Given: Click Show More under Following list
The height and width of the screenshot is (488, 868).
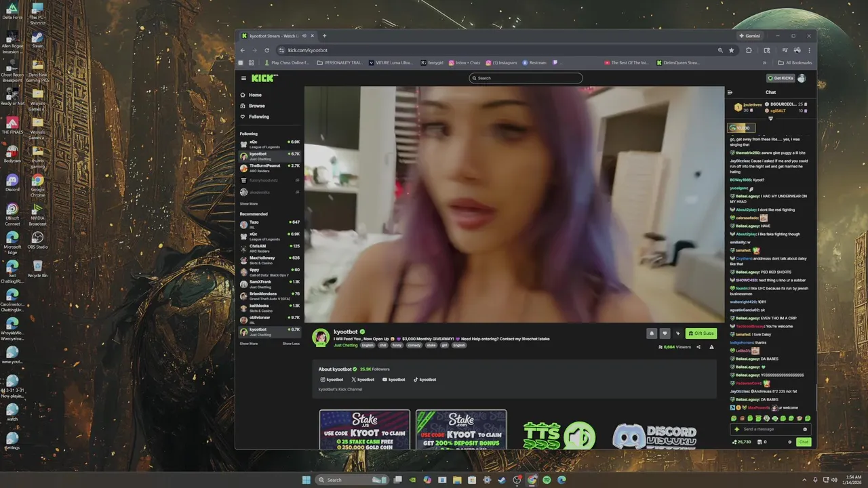Looking at the screenshot, I should point(248,203).
